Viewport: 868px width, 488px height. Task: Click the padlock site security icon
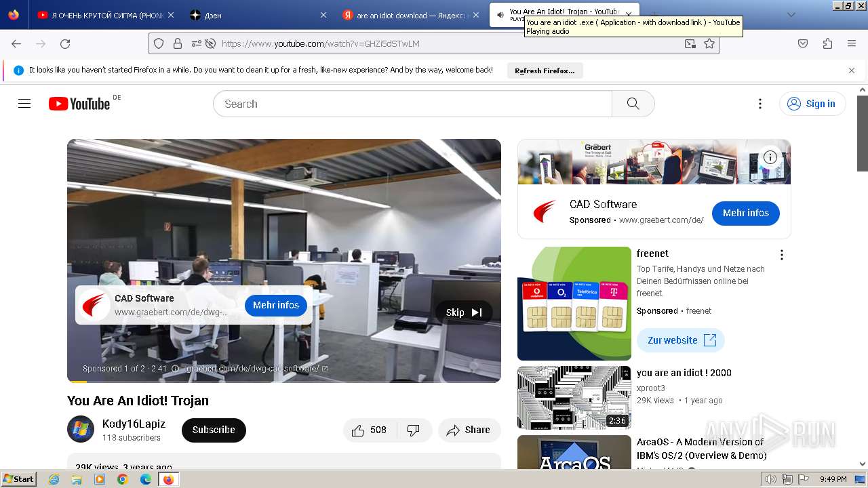(x=178, y=43)
